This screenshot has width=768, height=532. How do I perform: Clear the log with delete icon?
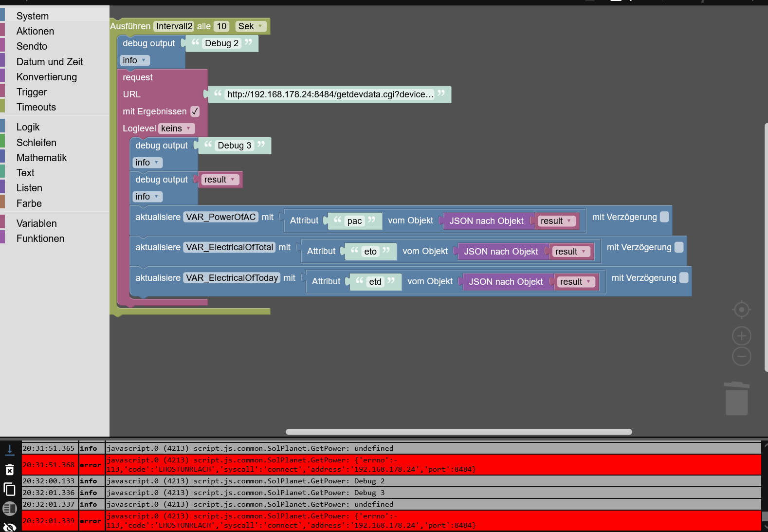click(10, 470)
